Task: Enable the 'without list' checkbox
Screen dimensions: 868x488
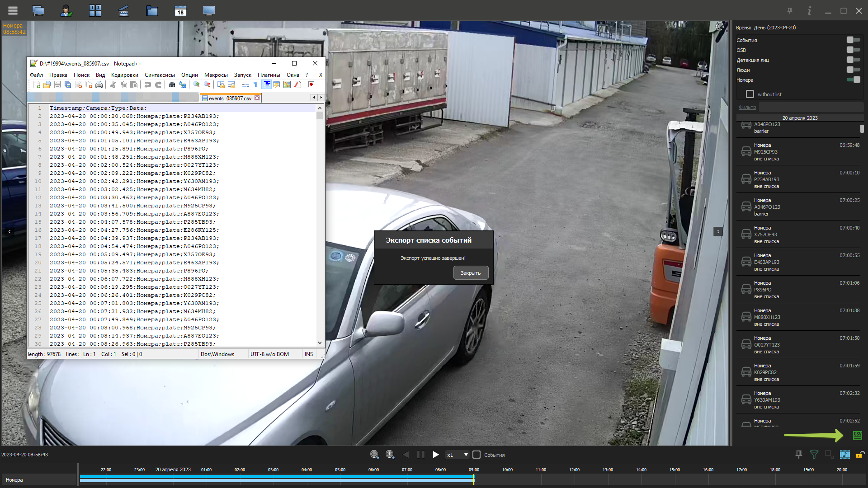Action: [x=750, y=94]
